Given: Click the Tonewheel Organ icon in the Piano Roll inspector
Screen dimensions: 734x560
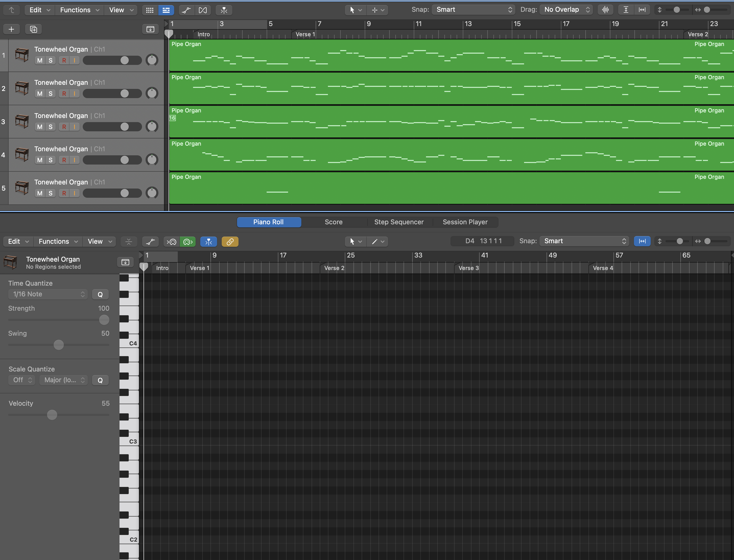Looking at the screenshot, I should click(x=10, y=262).
